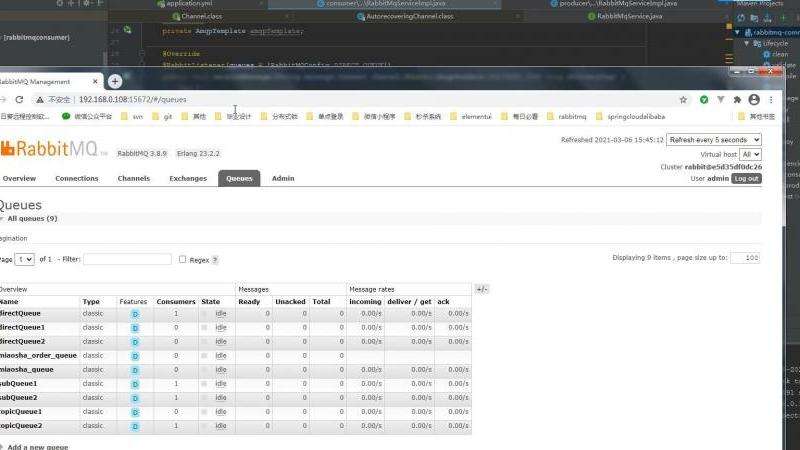Click the D feature badge for subQueue2
The width and height of the screenshot is (800, 450).
[x=135, y=398]
